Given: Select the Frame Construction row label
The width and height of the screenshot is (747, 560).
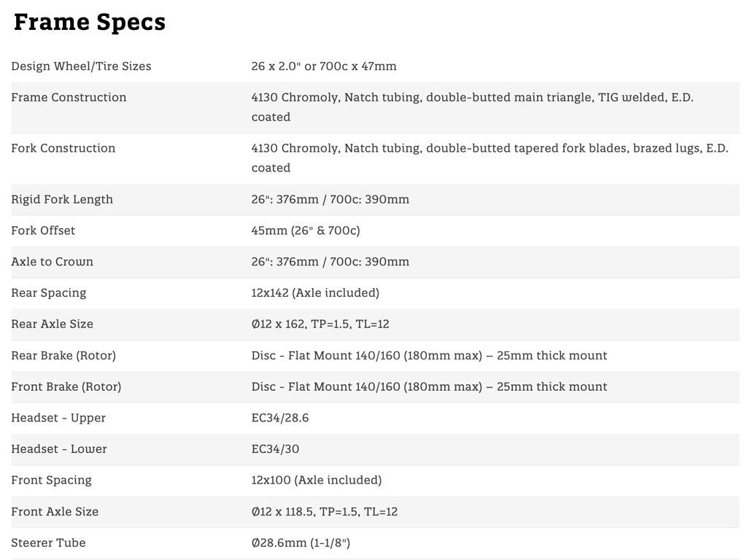Looking at the screenshot, I should click(x=69, y=98).
